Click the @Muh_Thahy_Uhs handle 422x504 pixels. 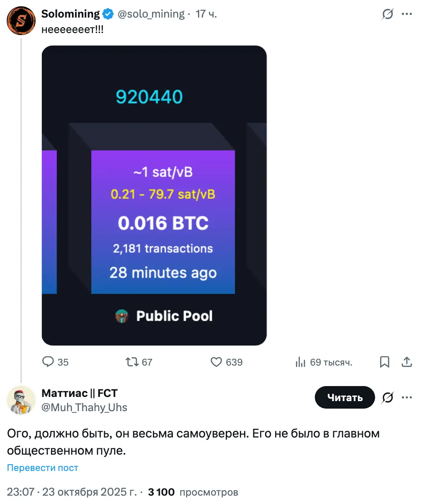pyautogui.click(x=84, y=407)
